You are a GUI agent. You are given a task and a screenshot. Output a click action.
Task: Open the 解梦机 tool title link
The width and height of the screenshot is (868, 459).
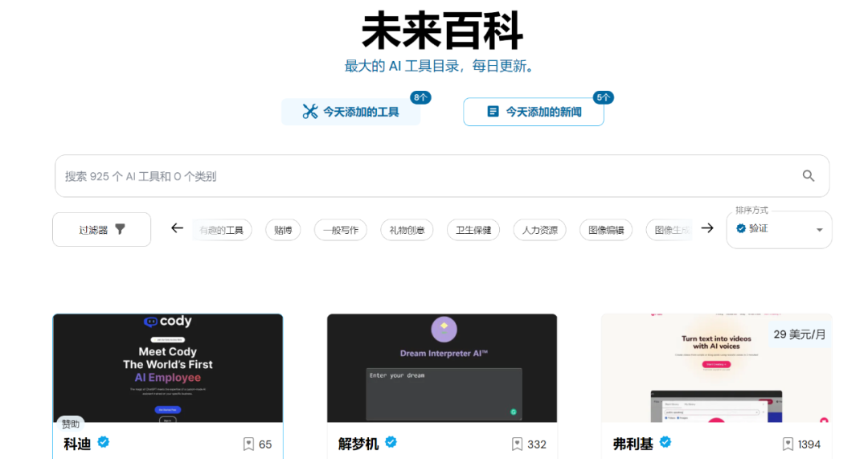pyautogui.click(x=358, y=444)
